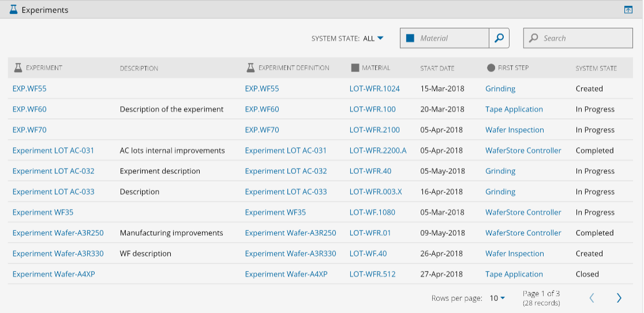Open the Rows per page dropdown
The image size is (644, 313).
click(x=497, y=299)
